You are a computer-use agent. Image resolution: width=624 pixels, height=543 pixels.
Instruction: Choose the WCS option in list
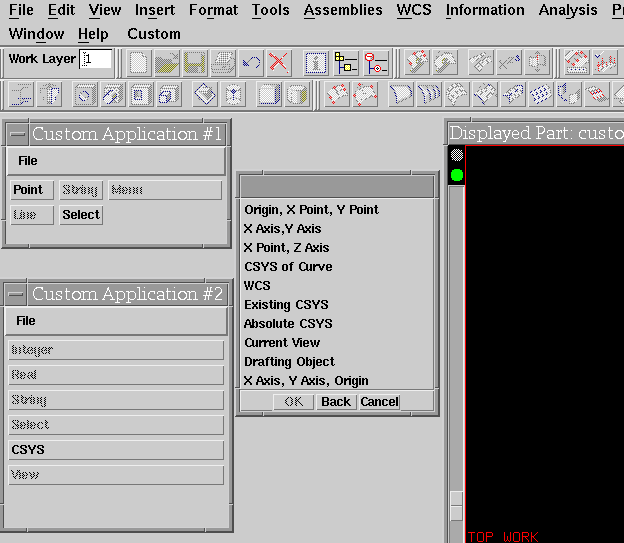coord(257,286)
